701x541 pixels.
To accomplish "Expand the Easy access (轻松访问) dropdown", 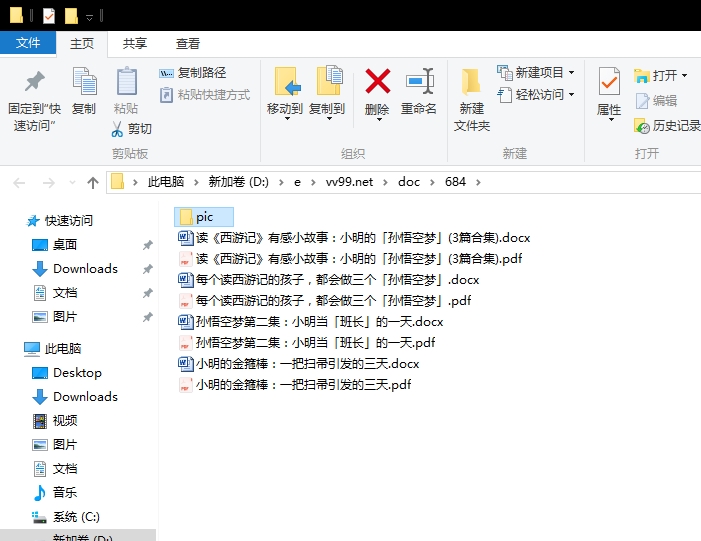I will [x=571, y=95].
